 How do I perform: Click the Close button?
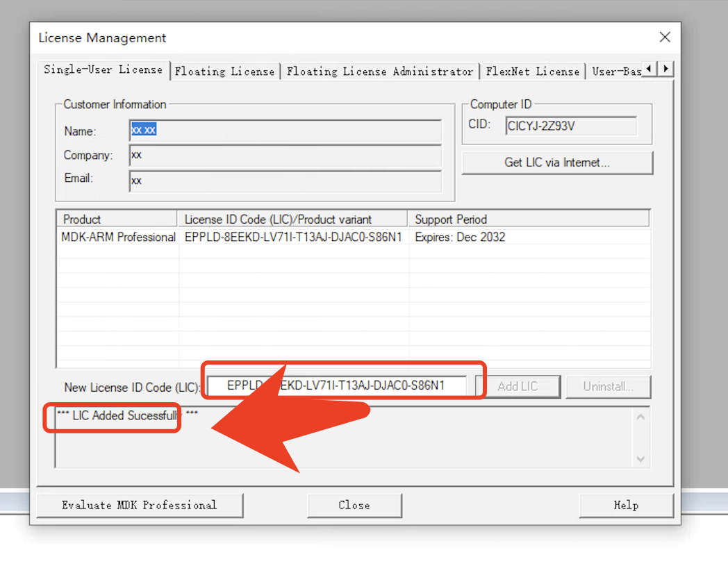354,505
